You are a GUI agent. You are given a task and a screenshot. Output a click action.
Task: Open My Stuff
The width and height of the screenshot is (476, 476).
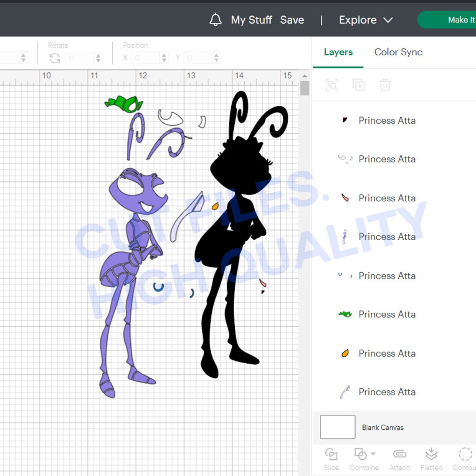pos(251,20)
